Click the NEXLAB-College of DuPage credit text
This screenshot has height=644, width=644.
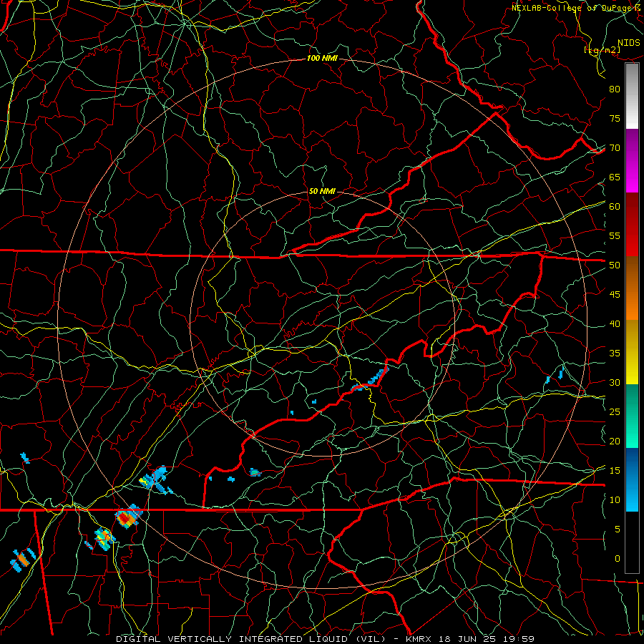[575, 8]
